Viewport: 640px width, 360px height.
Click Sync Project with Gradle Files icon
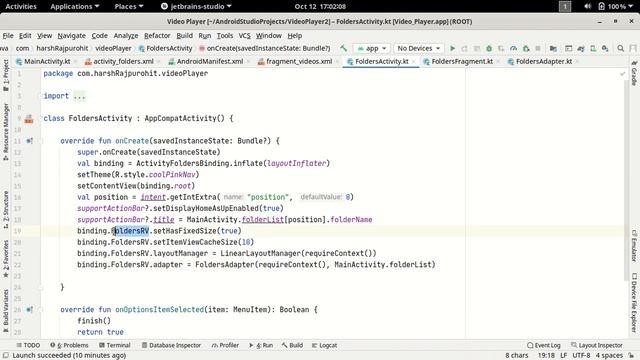tap(581, 48)
